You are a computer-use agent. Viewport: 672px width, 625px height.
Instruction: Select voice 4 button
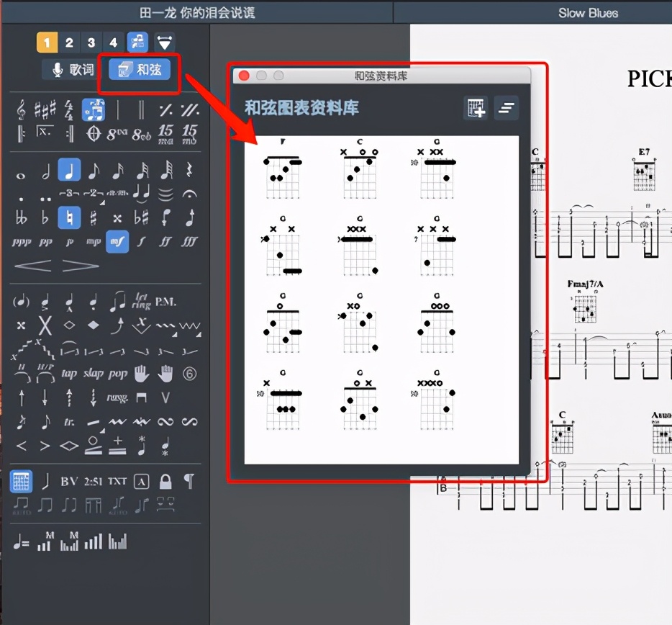[x=113, y=42]
